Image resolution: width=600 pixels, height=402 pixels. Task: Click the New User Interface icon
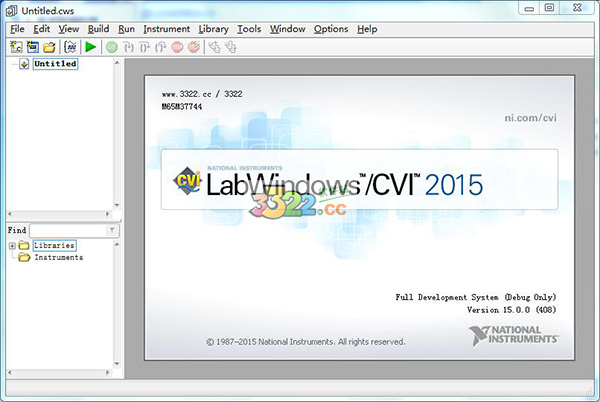coord(33,47)
